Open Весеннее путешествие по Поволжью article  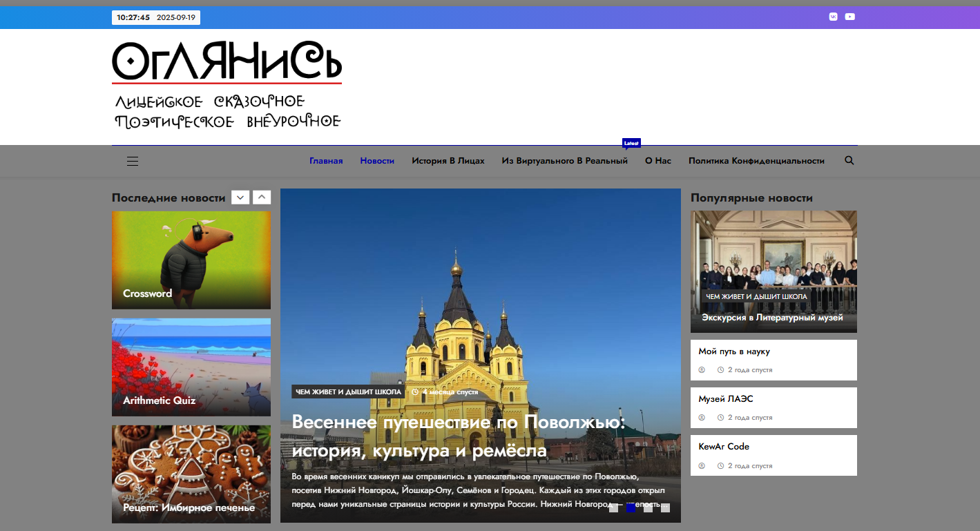[x=458, y=436]
